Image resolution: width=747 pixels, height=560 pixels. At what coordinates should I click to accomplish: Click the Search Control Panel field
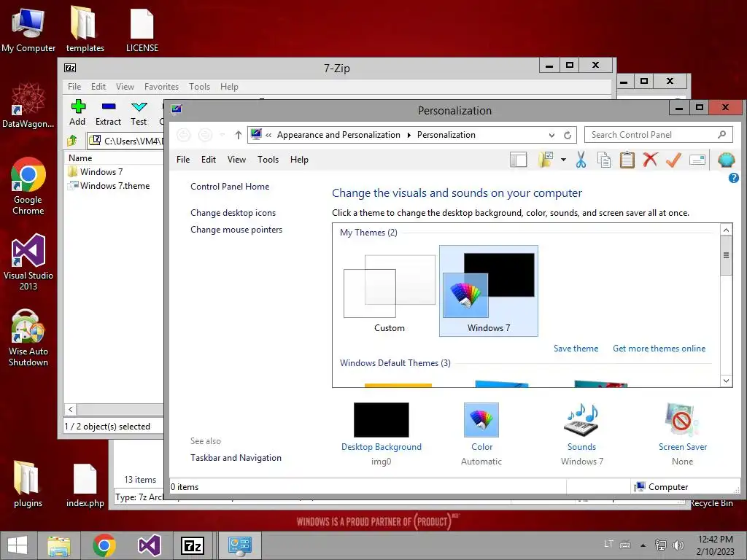(658, 135)
